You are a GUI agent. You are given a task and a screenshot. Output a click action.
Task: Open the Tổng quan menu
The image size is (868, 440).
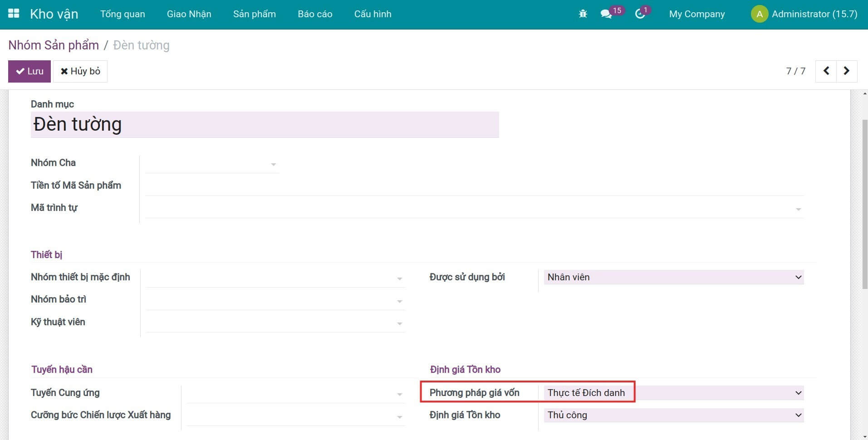click(123, 14)
